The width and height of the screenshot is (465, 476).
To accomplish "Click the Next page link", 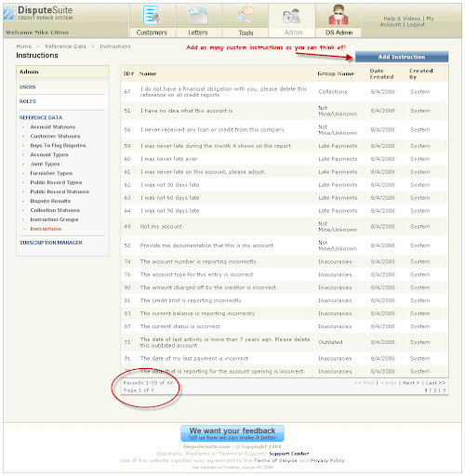I will click(411, 383).
